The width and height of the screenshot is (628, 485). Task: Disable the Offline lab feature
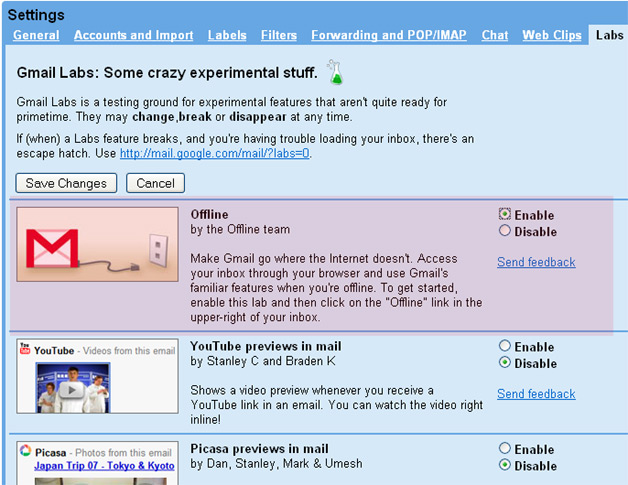tap(504, 231)
